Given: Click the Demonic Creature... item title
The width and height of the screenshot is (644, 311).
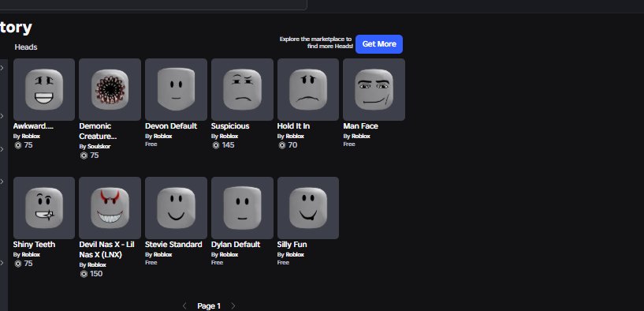Looking at the screenshot, I should 98,131.
